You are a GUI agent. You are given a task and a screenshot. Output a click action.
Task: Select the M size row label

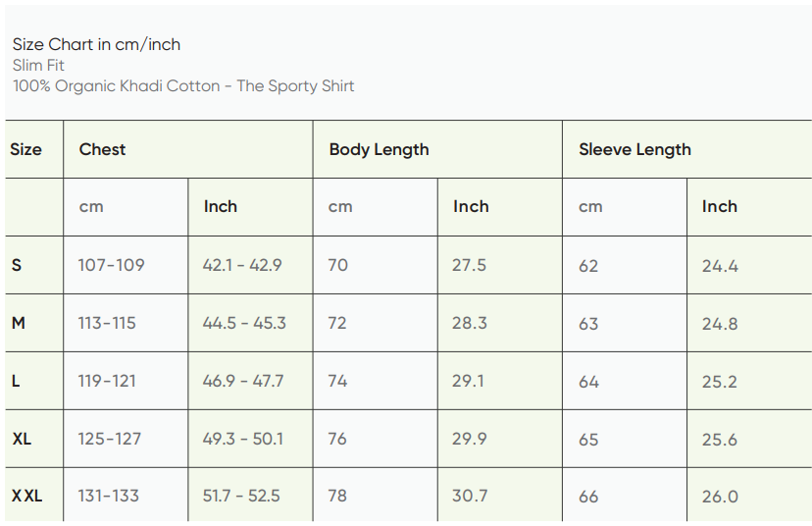coord(19,323)
